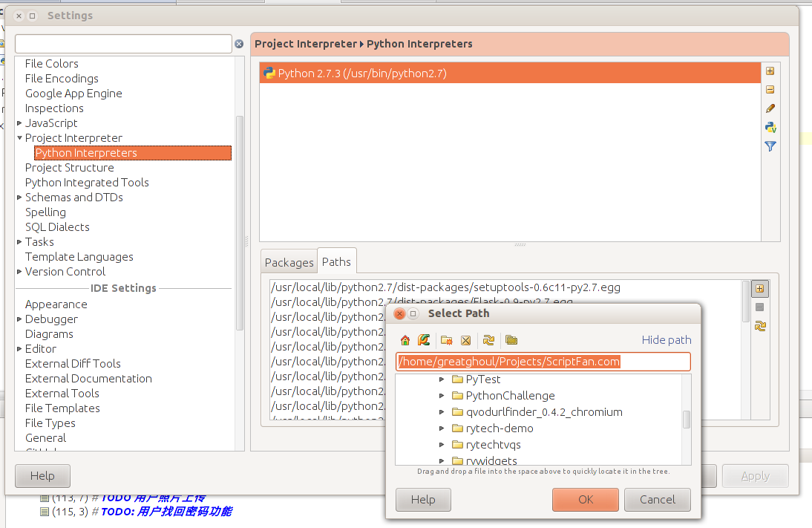Click the edit interpreter pencil icon
Viewport: 812px width, 528px height.
tap(770, 108)
